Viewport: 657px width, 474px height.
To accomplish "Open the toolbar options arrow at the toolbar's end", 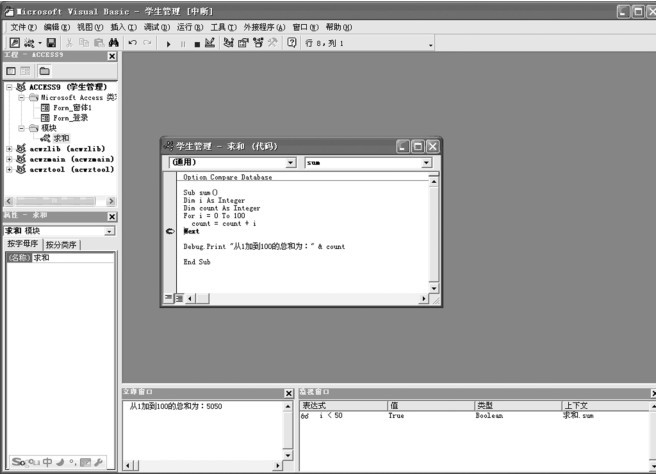I will pyautogui.click(x=430, y=45).
